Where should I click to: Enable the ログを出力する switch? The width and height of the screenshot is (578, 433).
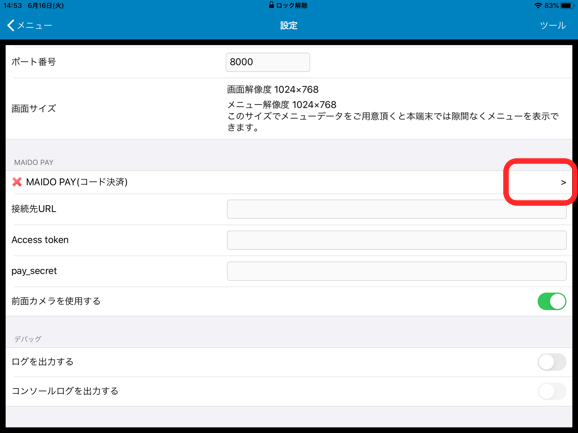coord(551,362)
